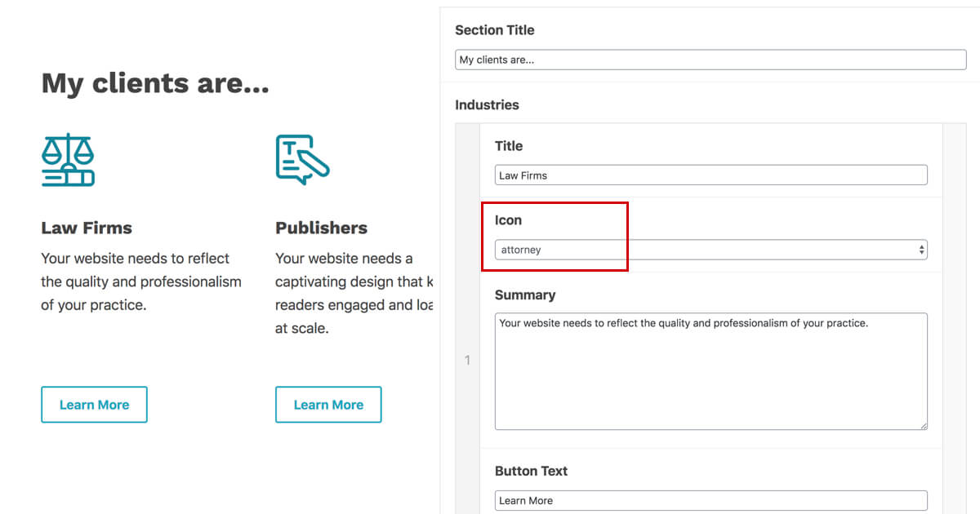Click into the Summary text area

(710, 371)
